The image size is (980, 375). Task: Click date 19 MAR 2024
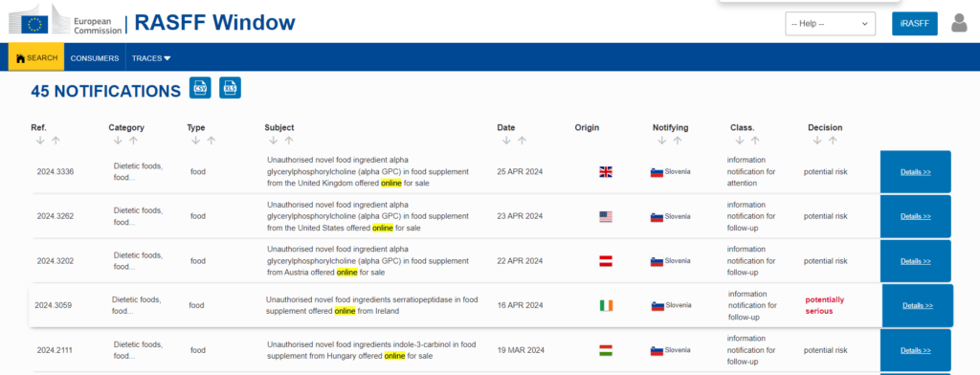pos(521,351)
